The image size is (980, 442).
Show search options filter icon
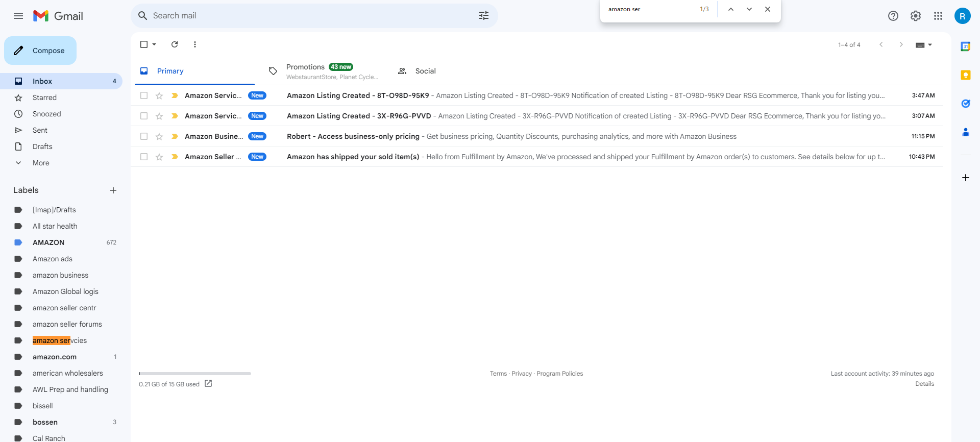484,16
